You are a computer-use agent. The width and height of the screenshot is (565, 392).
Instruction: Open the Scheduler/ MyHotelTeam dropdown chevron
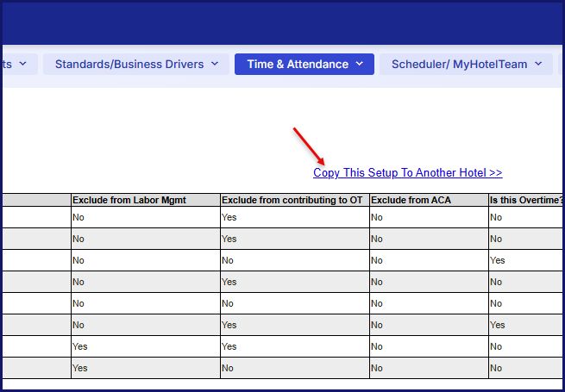[x=539, y=64]
